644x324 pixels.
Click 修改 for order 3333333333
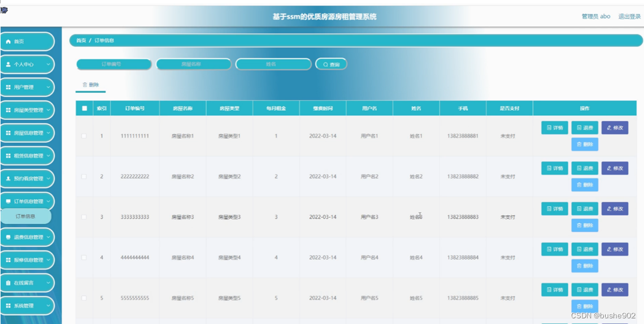[x=615, y=209]
